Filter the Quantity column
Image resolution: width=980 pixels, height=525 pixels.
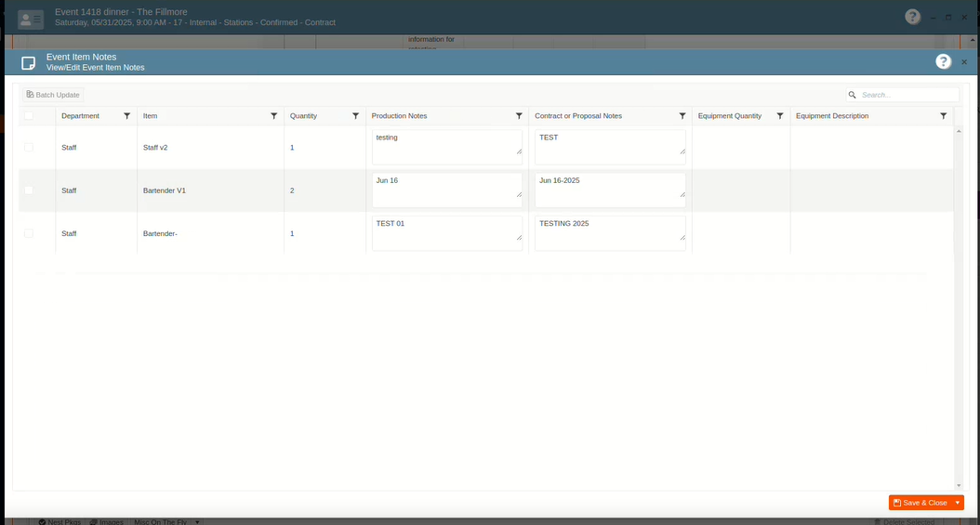click(355, 116)
